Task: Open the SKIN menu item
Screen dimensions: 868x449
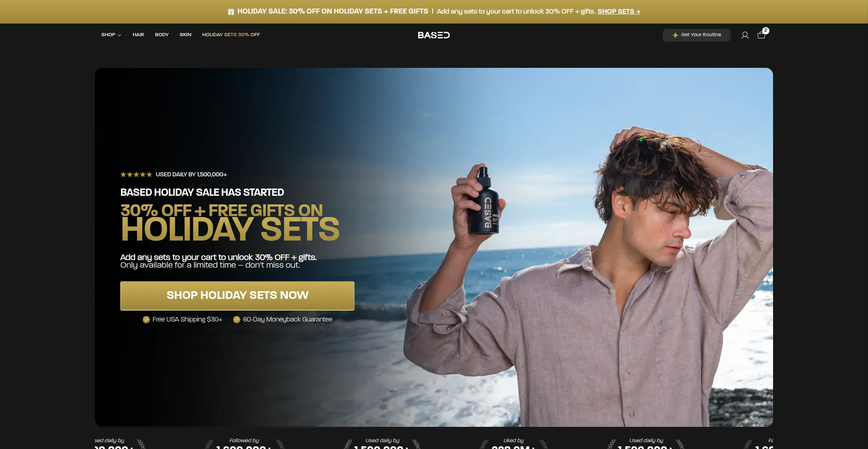Action: pos(185,35)
